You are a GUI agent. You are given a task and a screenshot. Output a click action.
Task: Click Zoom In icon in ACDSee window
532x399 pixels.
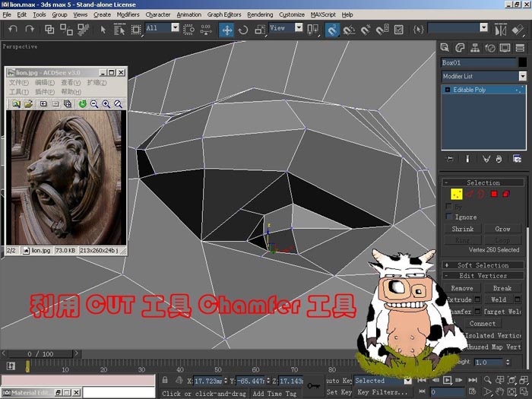(x=106, y=104)
